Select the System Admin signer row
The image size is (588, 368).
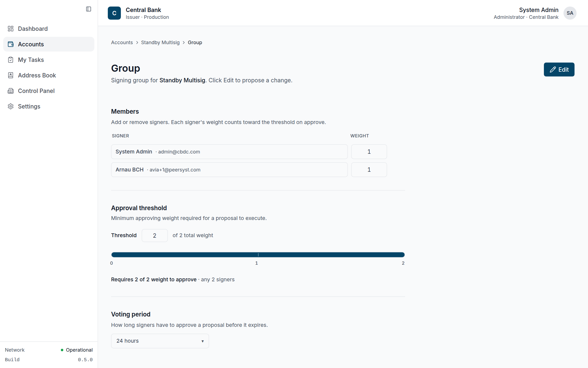click(229, 152)
